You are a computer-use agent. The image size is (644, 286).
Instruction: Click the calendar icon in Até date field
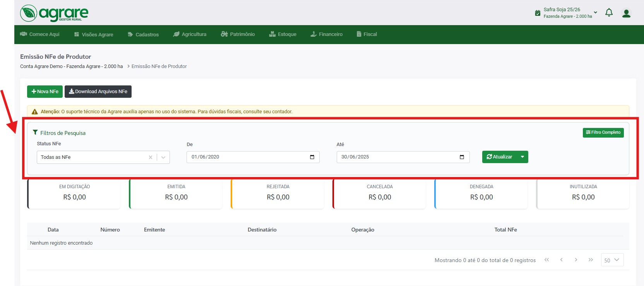[462, 157]
